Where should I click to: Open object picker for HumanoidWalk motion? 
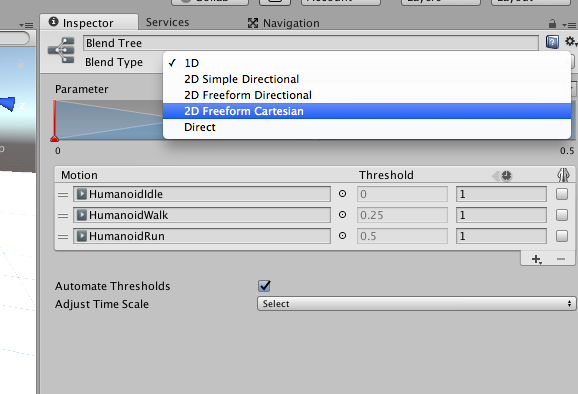click(x=342, y=215)
